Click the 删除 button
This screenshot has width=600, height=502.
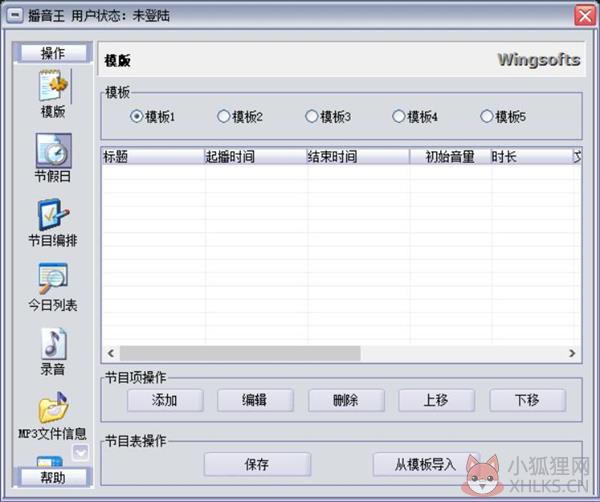click(x=346, y=400)
